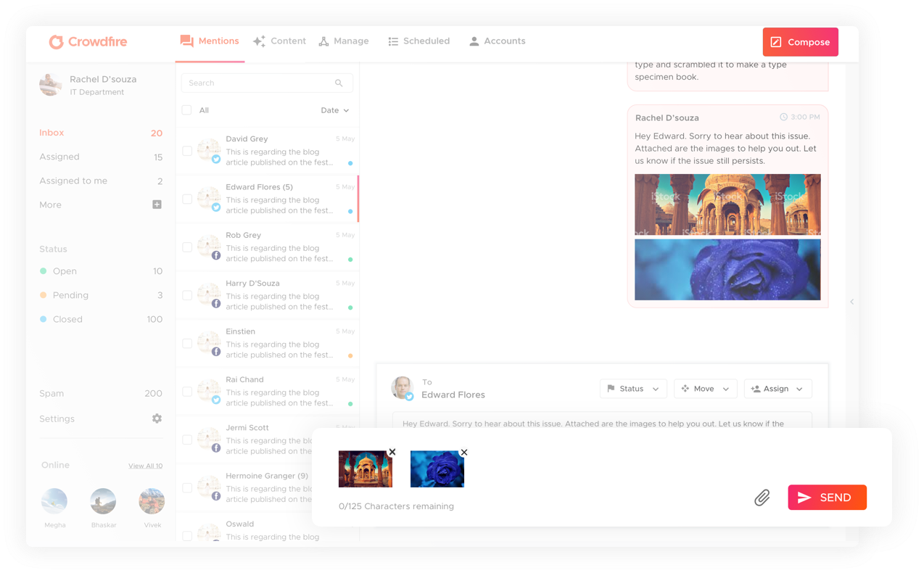924x573 pixels.
Task: Open the Assigned folder
Action: tap(101, 157)
